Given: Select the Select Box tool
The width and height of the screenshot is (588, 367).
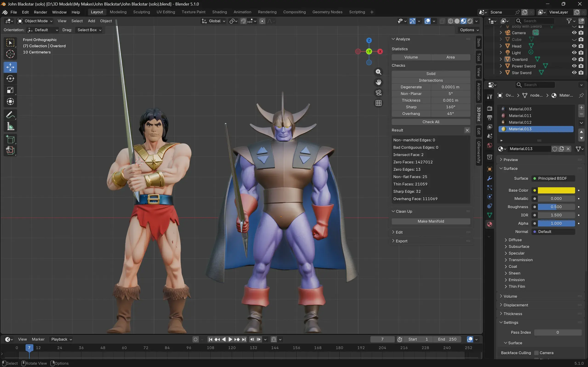Looking at the screenshot, I should click(x=10, y=43).
